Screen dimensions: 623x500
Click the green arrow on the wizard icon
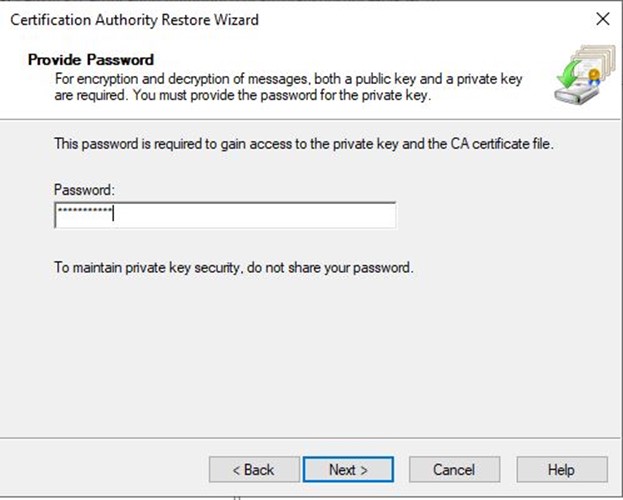(566, 95)
